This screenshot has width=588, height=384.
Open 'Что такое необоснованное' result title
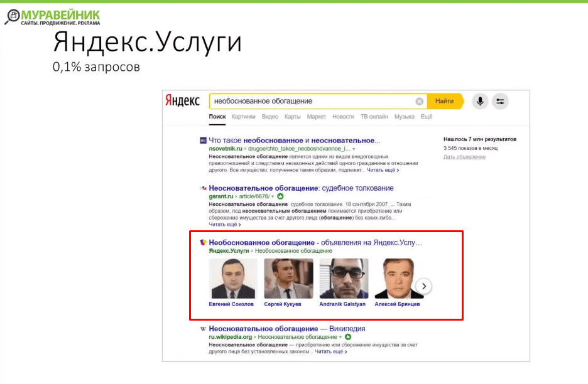click(295, 141)
